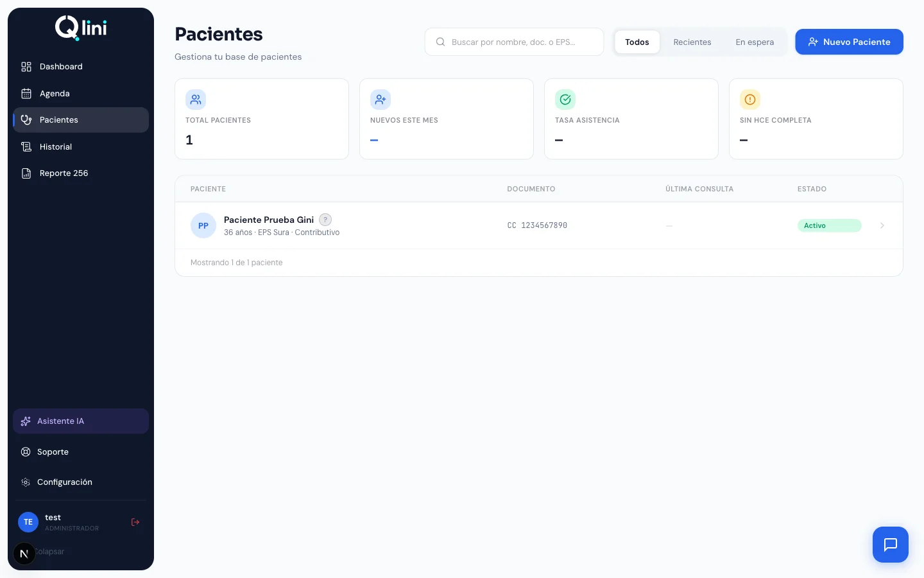
Task: Click the Total Pacientes users icon
Action: (x=196, y=100)
